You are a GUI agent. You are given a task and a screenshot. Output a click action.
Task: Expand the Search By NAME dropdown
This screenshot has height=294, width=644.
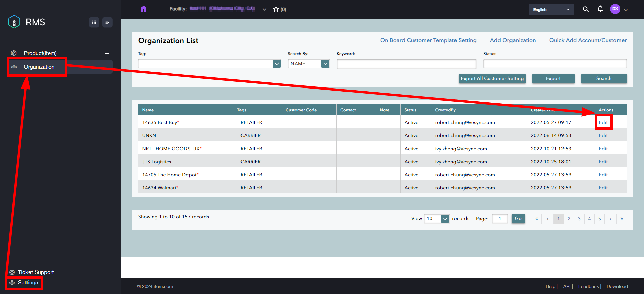[x=325, y=64]
